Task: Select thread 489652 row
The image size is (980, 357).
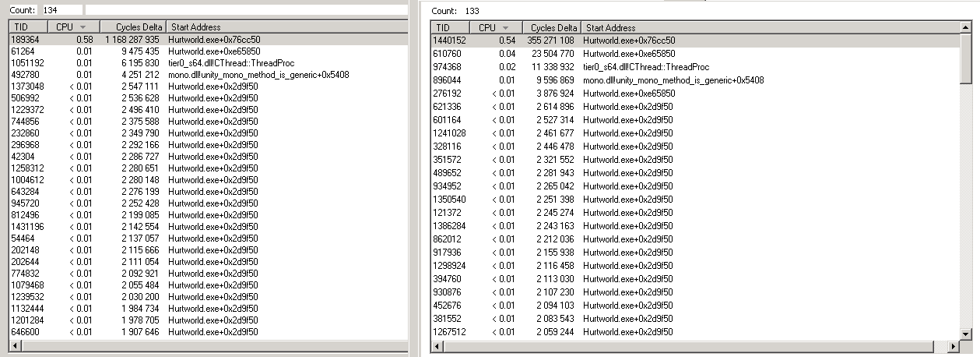Action: click(x=694, y=172)
